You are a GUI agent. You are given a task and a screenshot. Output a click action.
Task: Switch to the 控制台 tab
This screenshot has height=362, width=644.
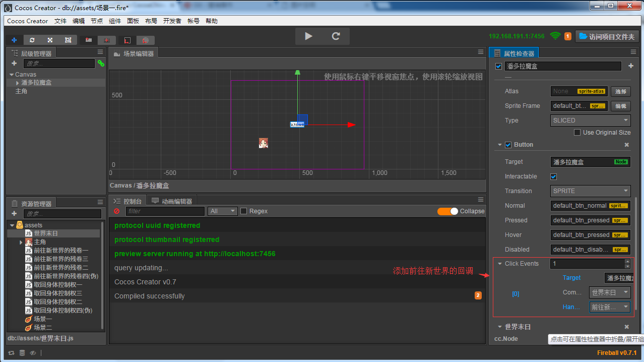click(128, 201)
